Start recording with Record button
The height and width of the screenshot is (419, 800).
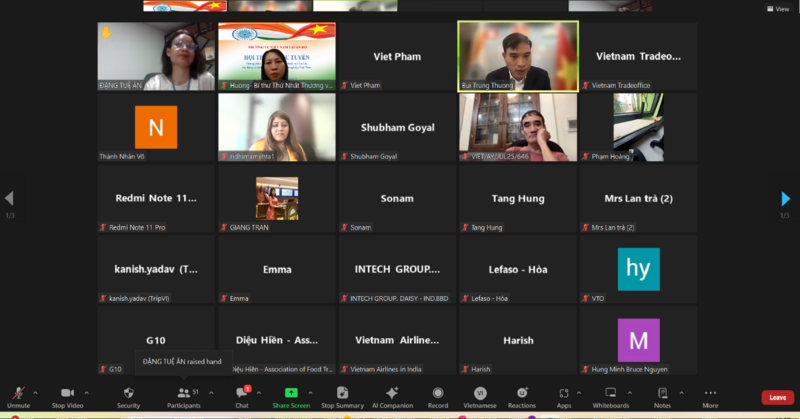pyautogui.click(x=438, y=393)
